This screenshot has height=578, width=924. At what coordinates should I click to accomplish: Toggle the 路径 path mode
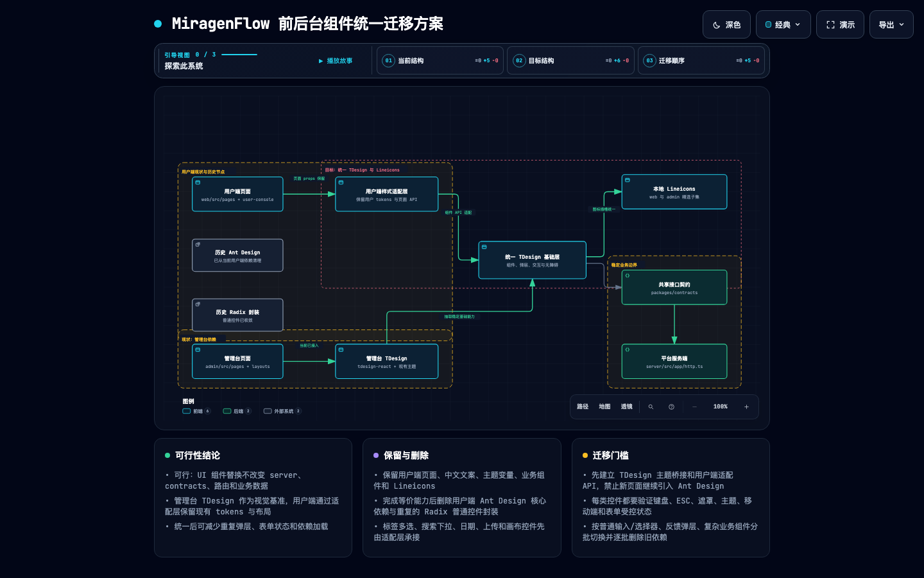point(583,407)
